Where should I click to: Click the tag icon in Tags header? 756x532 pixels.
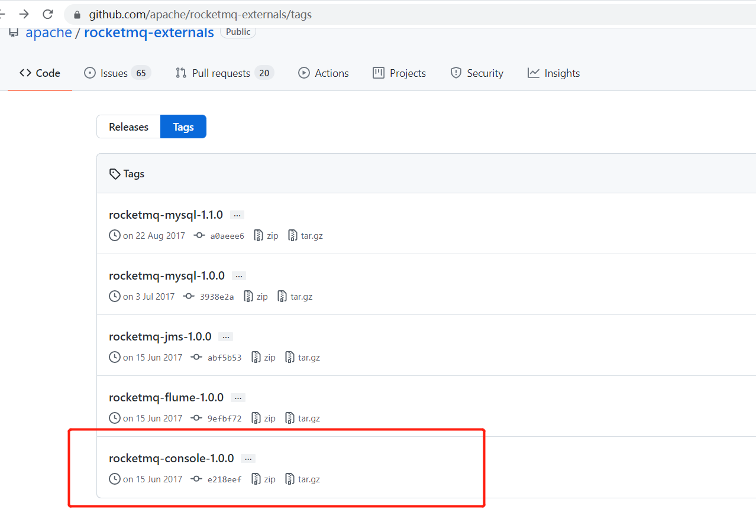click(115, 174)
